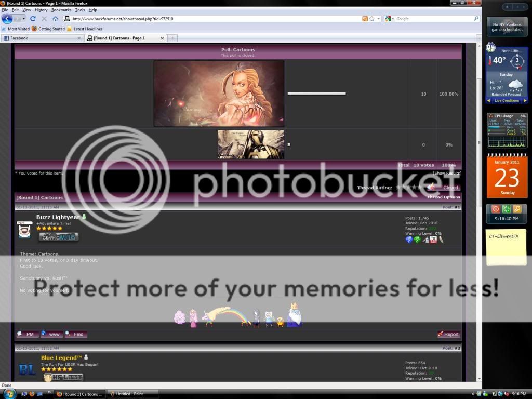532x399 pixels.
Task: Click the stop loading X icon
Action: tap(44, 19)
